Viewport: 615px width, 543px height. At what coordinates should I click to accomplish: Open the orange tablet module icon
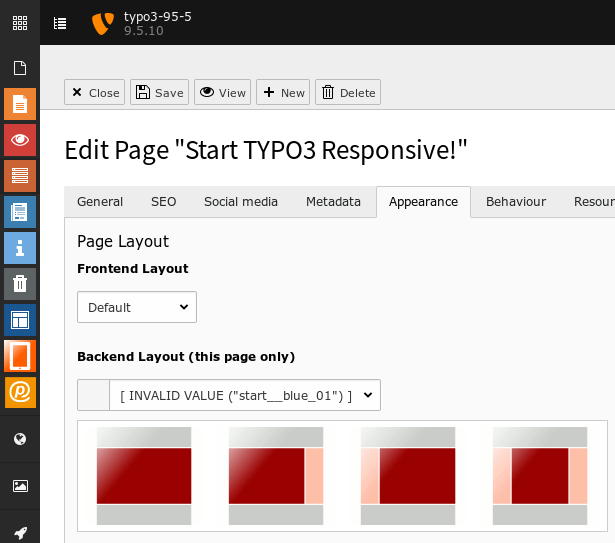pyautogui.click(x=20, y=356)
